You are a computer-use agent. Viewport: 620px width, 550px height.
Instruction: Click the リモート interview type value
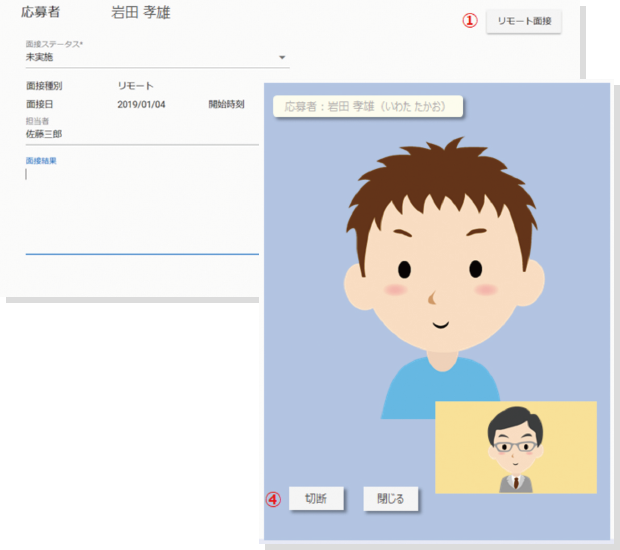pos(135,86)
